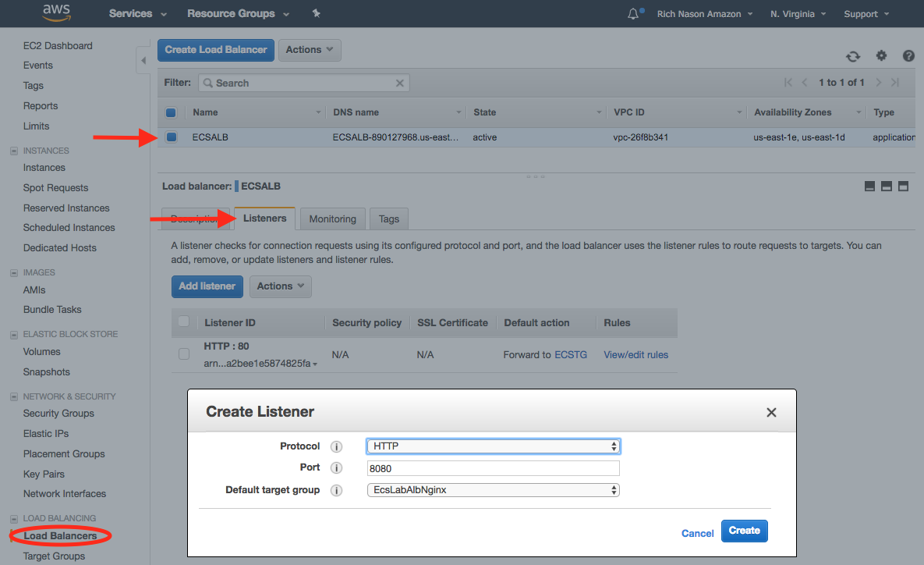This screenshot has height=565, width=924.
Task: Collapse the ELASTIC BLOCK STORE section
Action: (x=14, y=335)
